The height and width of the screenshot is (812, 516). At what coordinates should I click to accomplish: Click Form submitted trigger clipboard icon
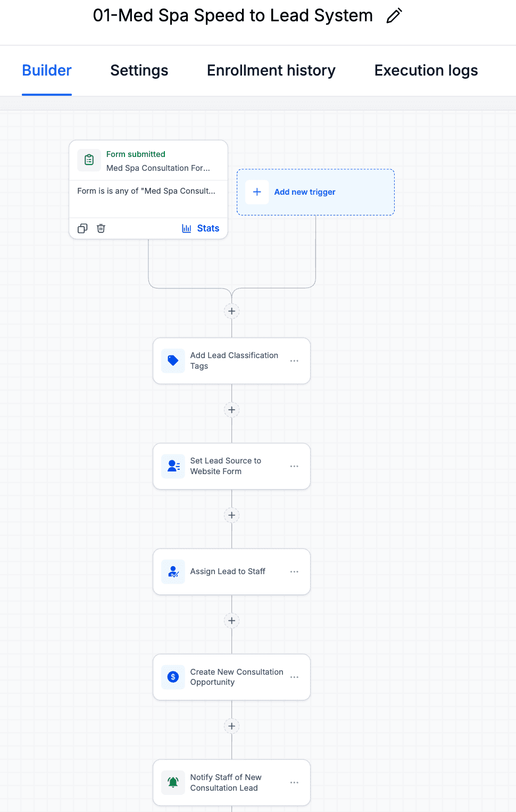pos(89,160)
